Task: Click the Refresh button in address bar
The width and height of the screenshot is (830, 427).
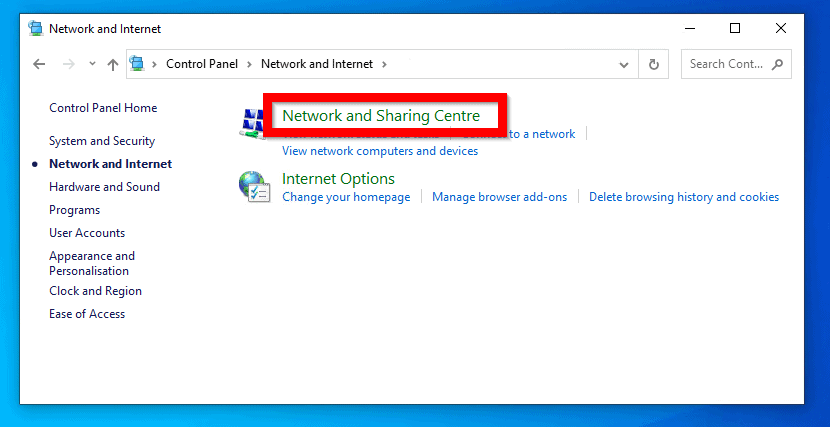Action: (654, 64)
